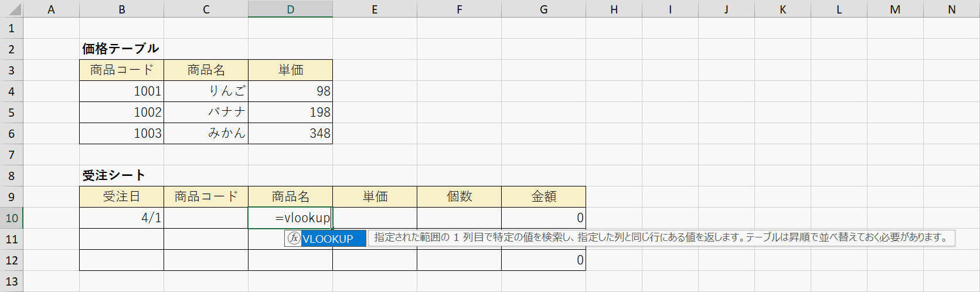Image resolution: width=980 pixels, height=292 pixels.
Task: Select column I header
Action: pyautogui.click(x=670, y=9)
